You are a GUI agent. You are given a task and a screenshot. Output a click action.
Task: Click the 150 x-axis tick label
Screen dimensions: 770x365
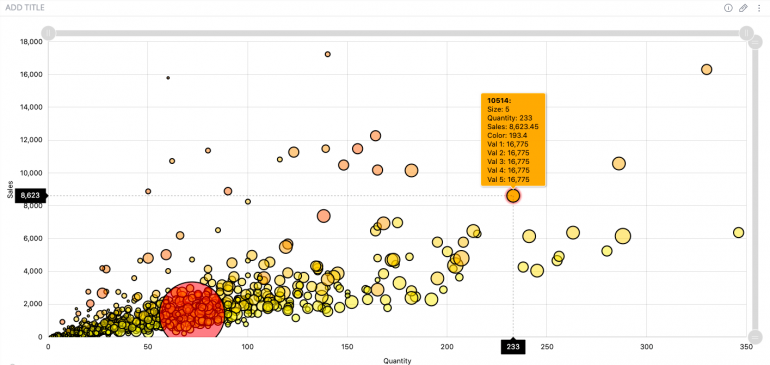(347, 347)
